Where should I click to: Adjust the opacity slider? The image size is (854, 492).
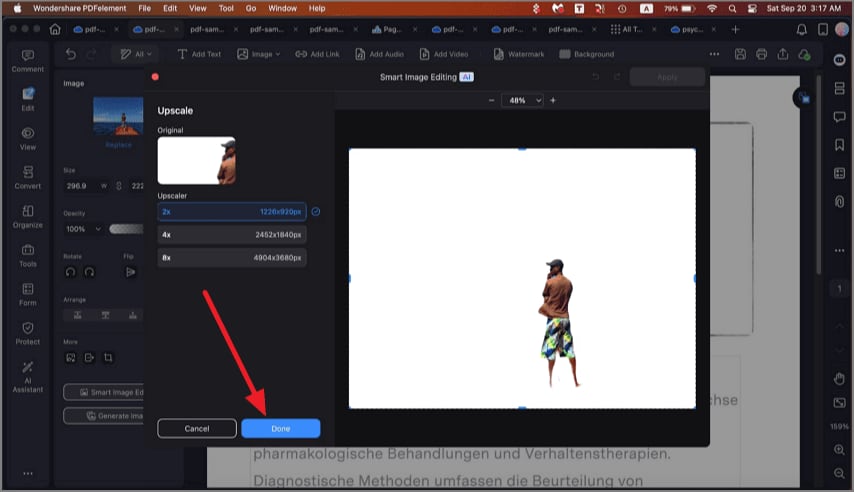click(x=126, y=229)
